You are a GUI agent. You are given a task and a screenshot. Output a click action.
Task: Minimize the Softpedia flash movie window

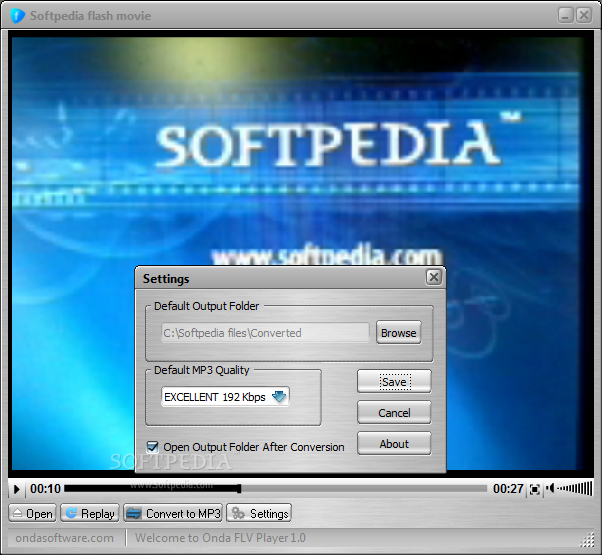tap(565, 15)
